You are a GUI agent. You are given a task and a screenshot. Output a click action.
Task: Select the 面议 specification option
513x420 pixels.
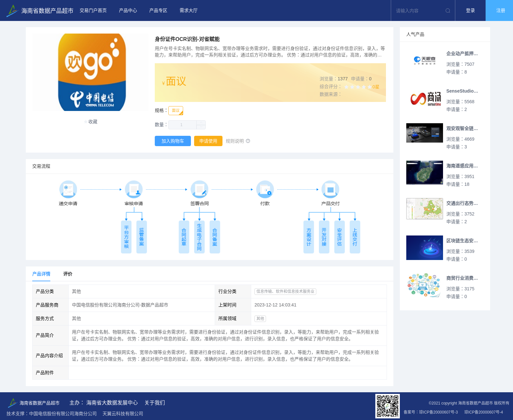point(176,111)
